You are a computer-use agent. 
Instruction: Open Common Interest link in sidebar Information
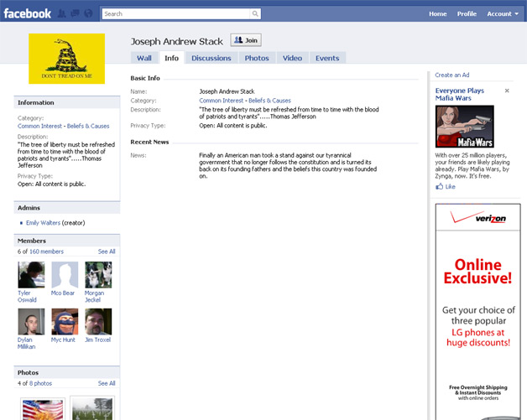click(39, 126)
